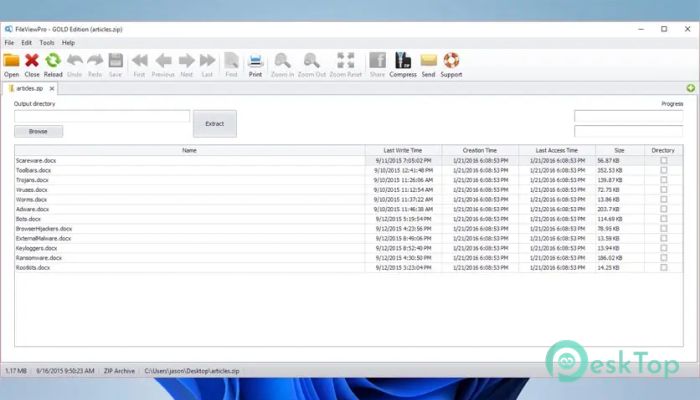Toggle Directory checkbox for Rootkits.docx

663,267
